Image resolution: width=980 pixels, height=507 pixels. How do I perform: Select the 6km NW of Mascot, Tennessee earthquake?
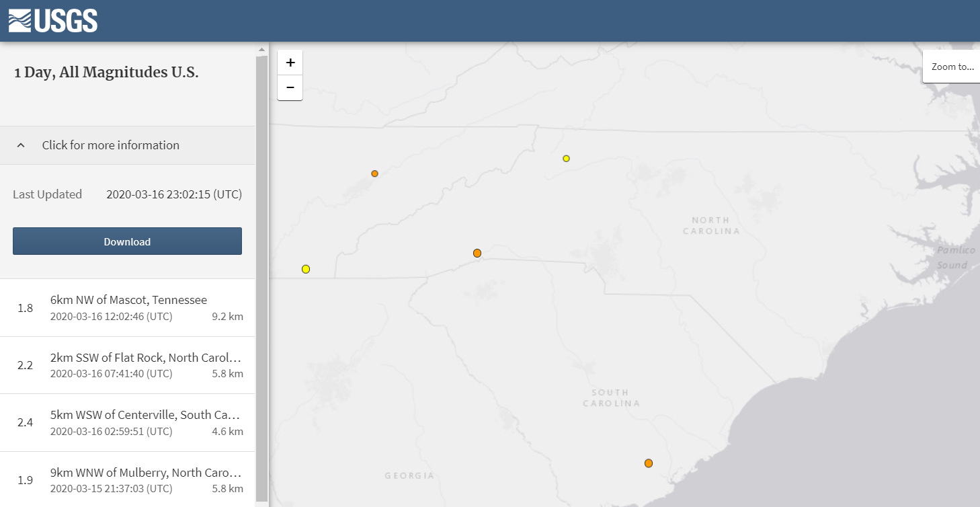click(128, 308)
